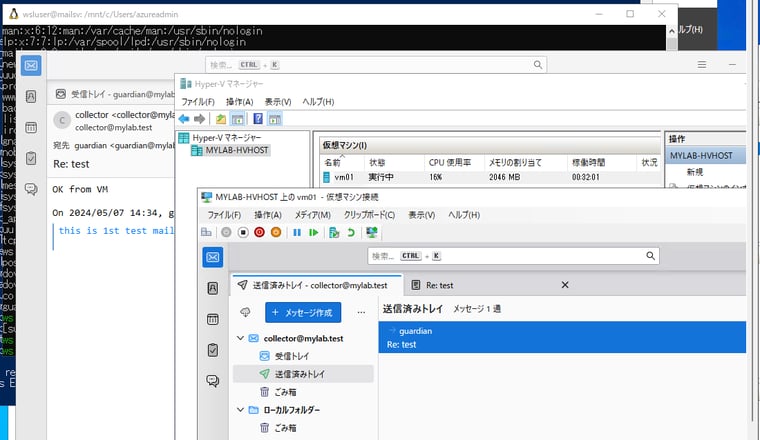Screen dimensions: 760x440
Task: Open the Mail space in the host Thunderbird sidebar
Action: coord(31,65)
